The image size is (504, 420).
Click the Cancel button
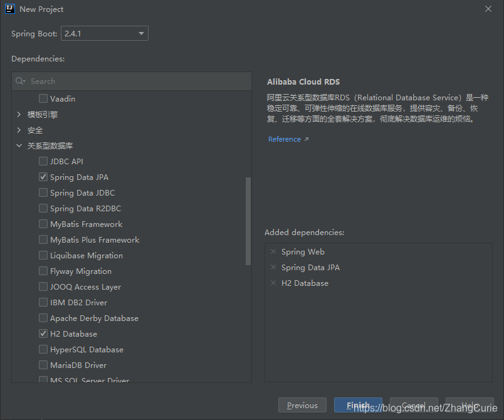[x=414, y=405]
